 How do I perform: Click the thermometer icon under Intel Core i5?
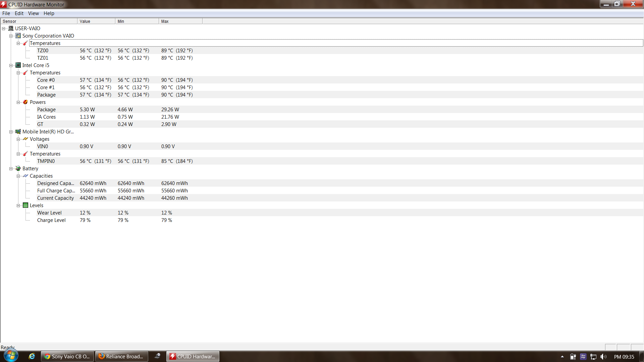coord(25,73)
